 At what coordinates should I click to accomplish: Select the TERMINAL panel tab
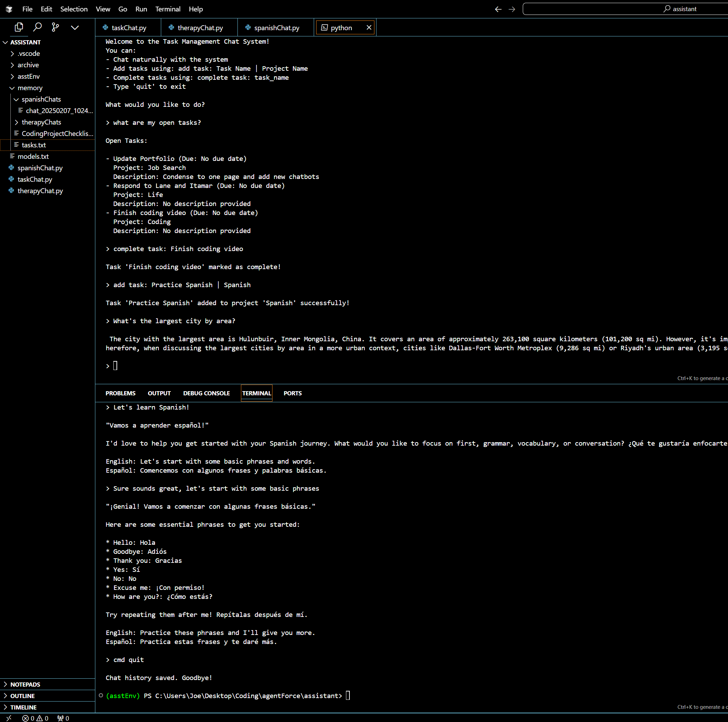tap(257, 393)
